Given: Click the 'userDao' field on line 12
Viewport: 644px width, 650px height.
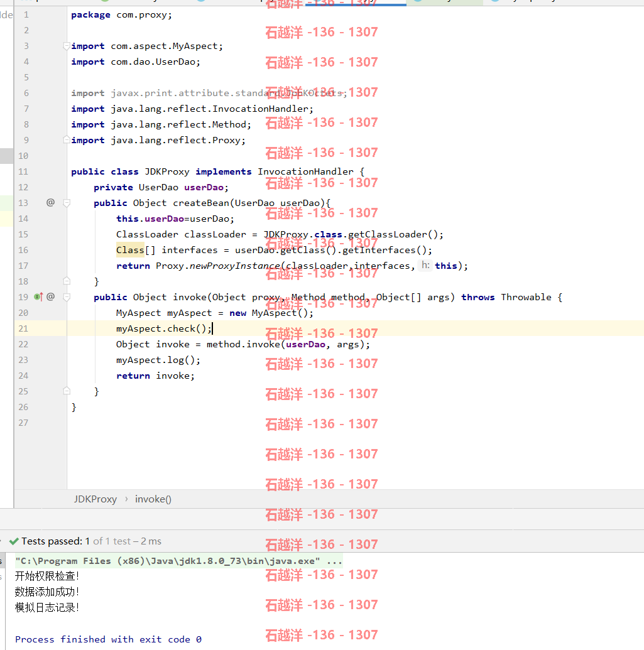Looking at the screenshot, I should click(x=204, y=187).
